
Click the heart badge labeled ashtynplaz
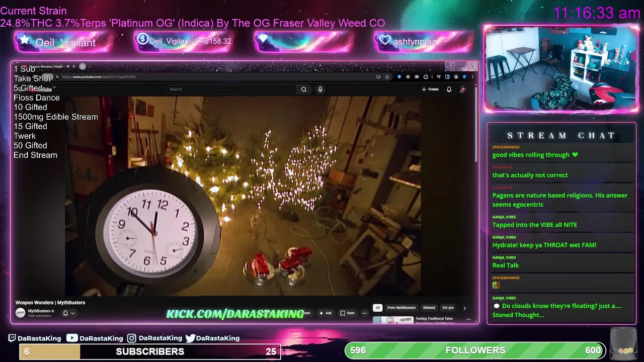424,41
